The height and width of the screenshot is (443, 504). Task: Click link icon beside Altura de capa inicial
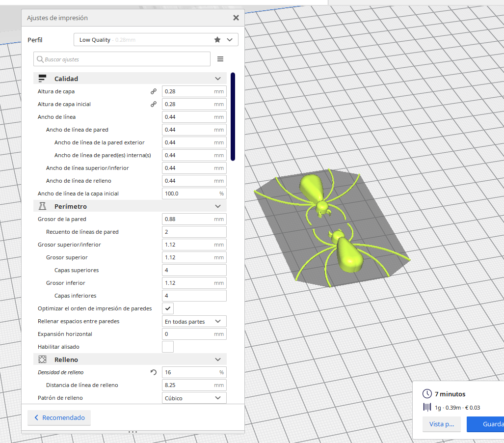pyautogui.click(x=154, y=104)
